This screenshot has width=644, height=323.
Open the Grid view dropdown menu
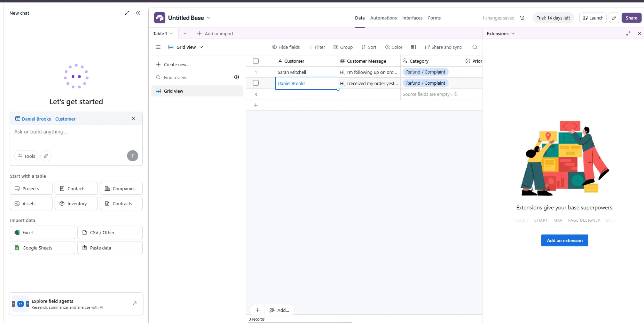tap(186, 47)
